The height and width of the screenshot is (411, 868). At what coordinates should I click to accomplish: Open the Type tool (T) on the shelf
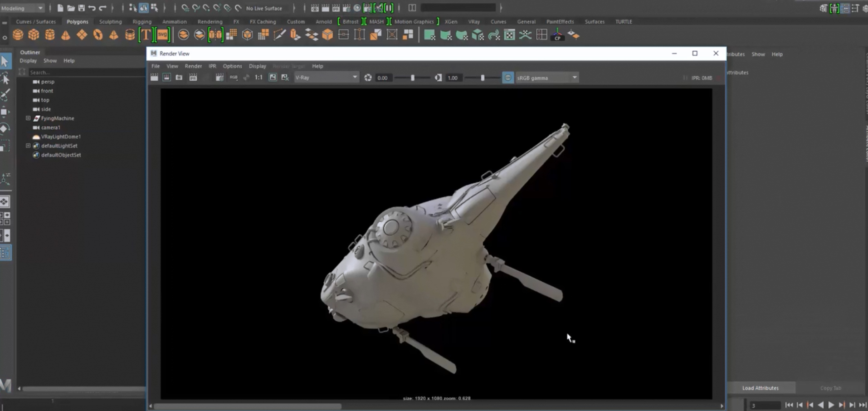[146, 34]
